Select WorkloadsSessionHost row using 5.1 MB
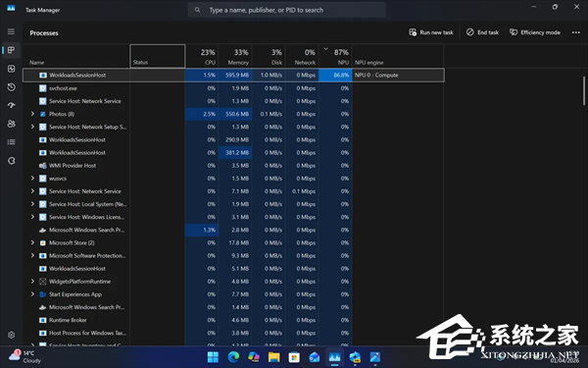Viewport: 588px width, 368px height. [x=233, y=269]
